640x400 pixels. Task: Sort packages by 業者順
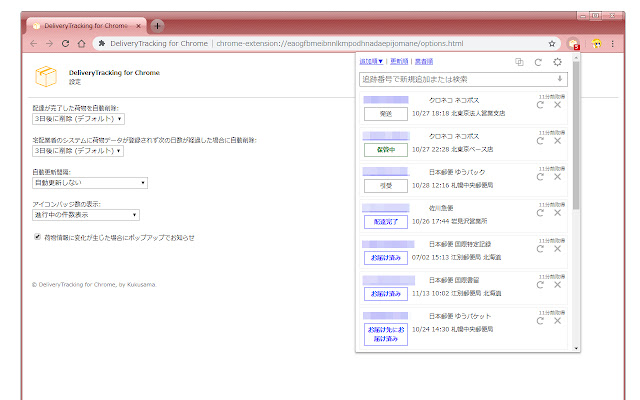424,61
